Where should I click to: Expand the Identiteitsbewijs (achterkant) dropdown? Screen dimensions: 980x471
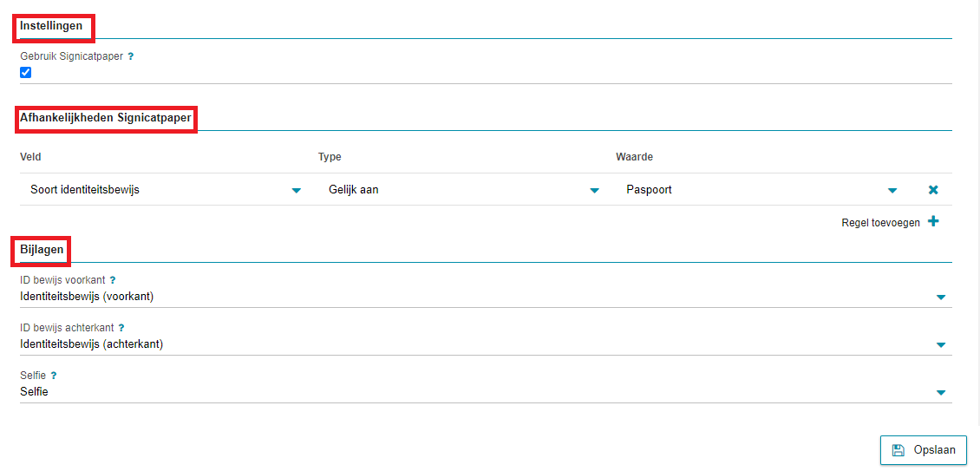pyautogui.click(x=486, y=344)
